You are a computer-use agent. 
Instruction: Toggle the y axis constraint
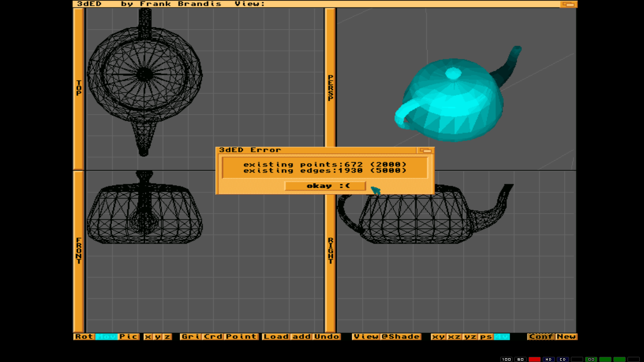click(157, 337)
